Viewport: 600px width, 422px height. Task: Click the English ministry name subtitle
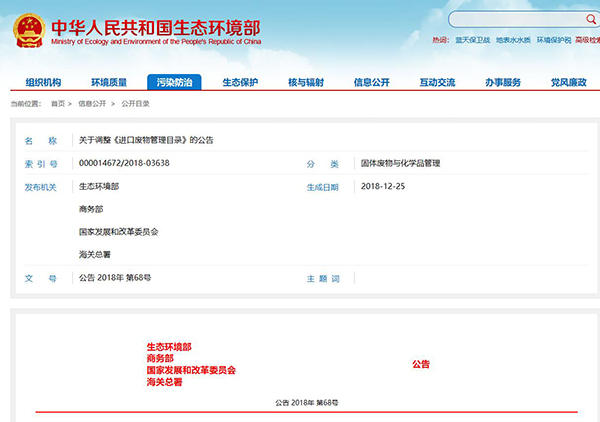tap(156, 42)
